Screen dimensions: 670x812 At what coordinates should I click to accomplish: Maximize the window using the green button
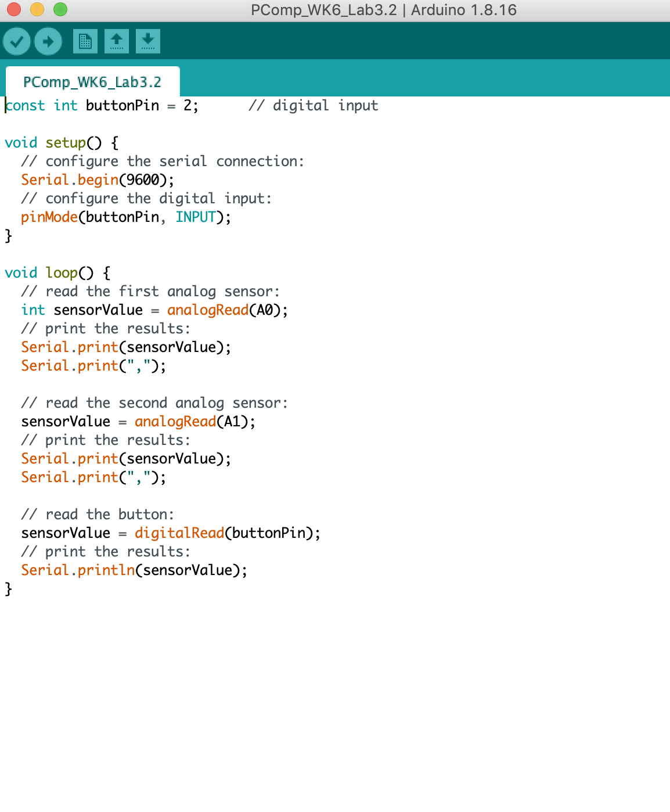[60, 9]
